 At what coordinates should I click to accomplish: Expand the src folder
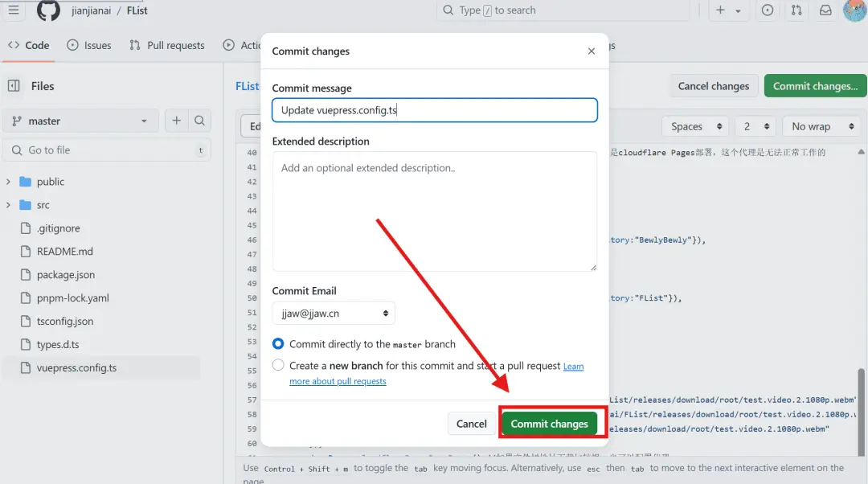pos(9,205)
